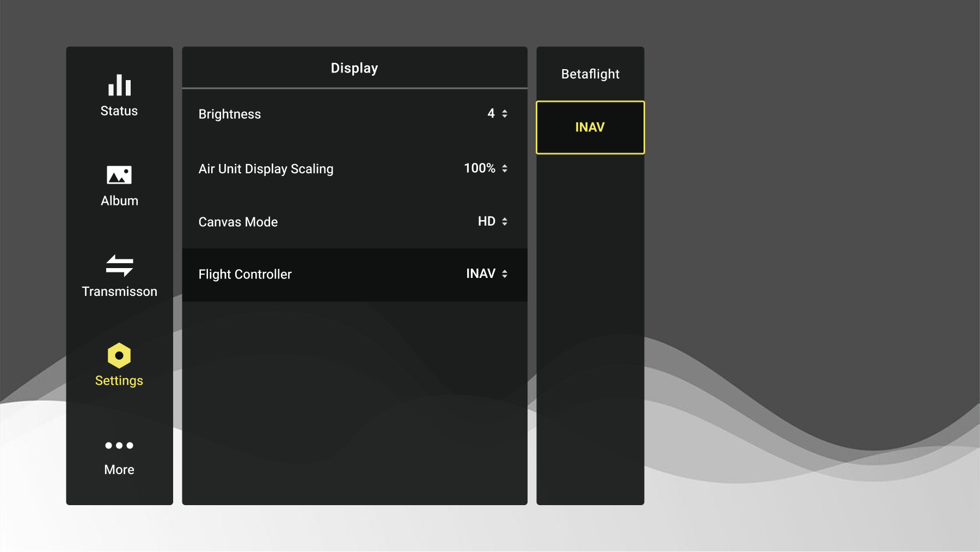980x552 pixels.
Task: Select the Brightness row label
Action: pyautogui.click(x=230, y=114)
